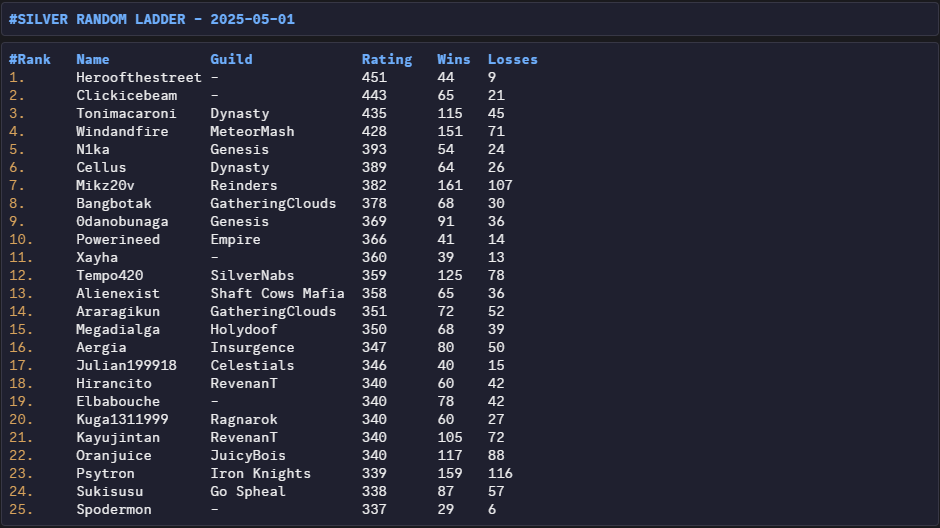This screenshot has height=528, width=940.
Task: Click the Celestials guild entry
Action: tap(252, 365)
